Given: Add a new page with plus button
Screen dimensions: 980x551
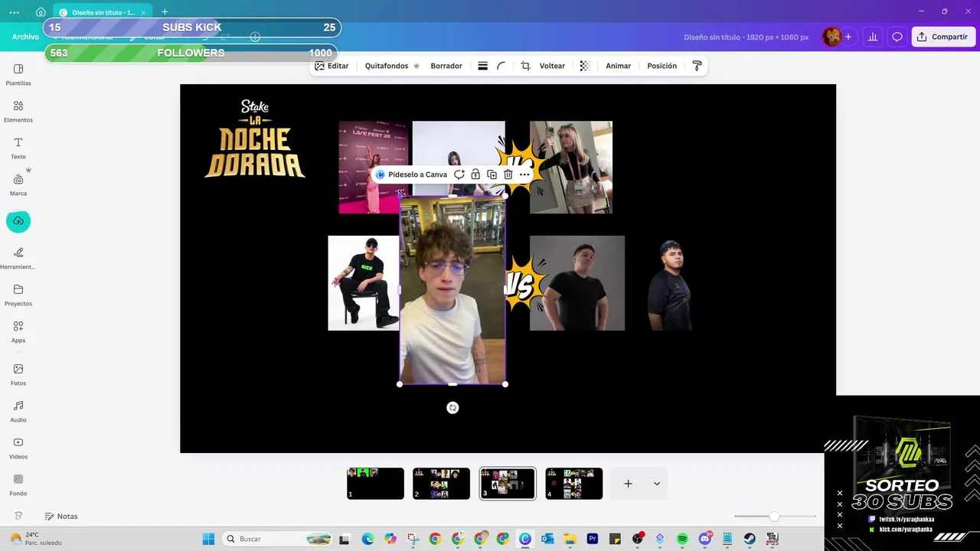Looking at the screenshot, I should [x=628, y=484].
